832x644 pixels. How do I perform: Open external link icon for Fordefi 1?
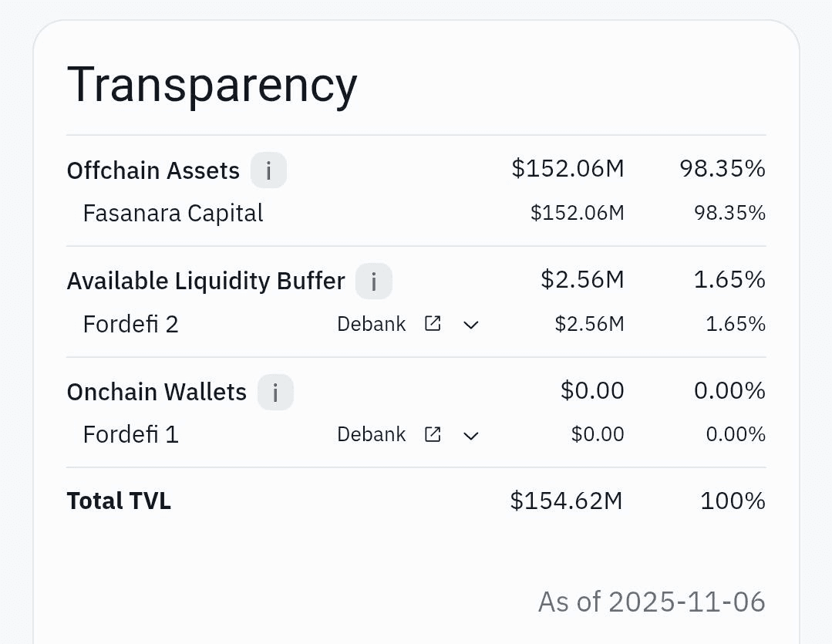(x=433, y=435)
